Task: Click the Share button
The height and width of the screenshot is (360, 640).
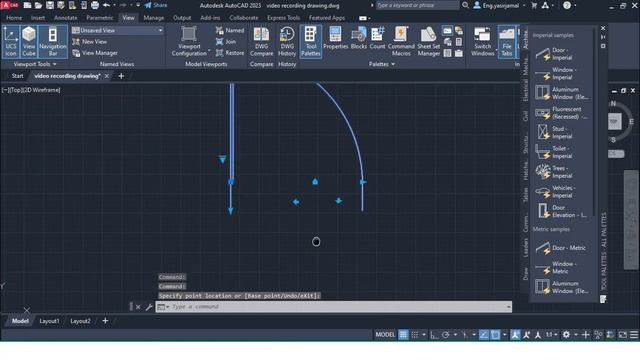Action: click(x=156, y=5)
